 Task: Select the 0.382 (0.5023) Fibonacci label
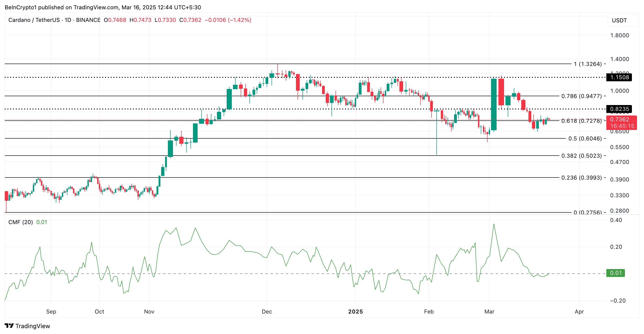pyautogui.click(x=581, y=156)
